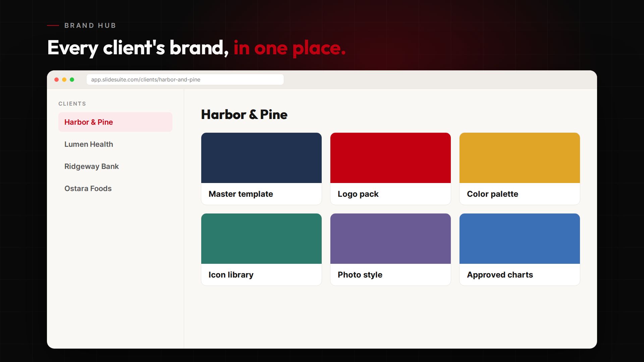Click the Photo style label

(360, 275)
